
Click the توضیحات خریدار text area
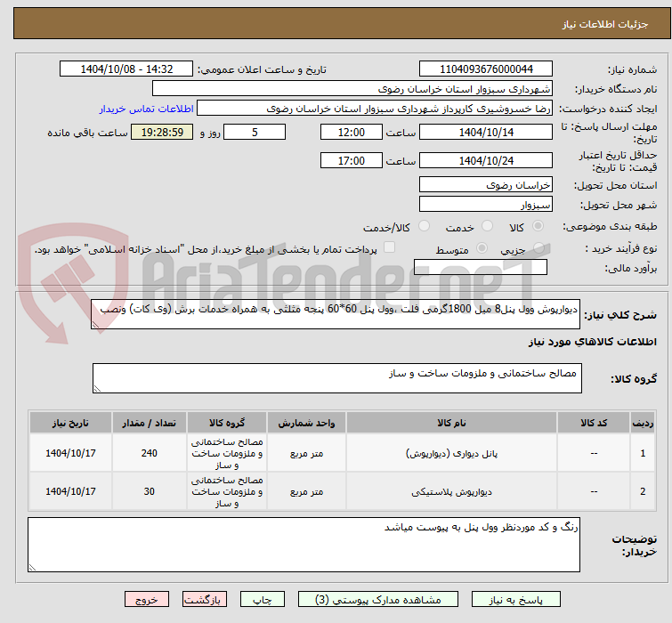tap(304, 545)
